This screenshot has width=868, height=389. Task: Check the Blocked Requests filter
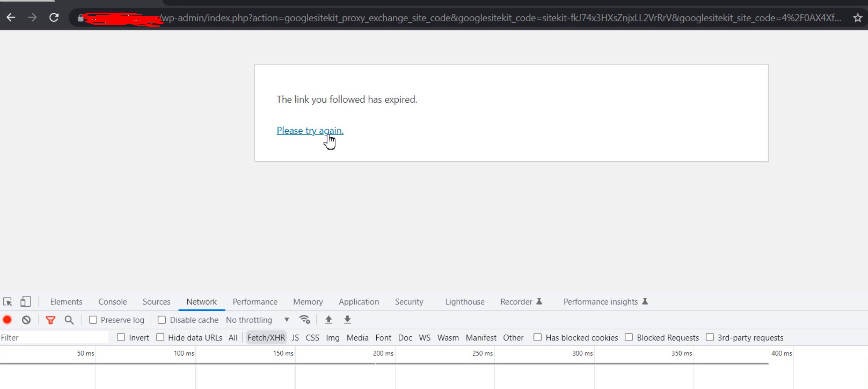pos(629,337)
